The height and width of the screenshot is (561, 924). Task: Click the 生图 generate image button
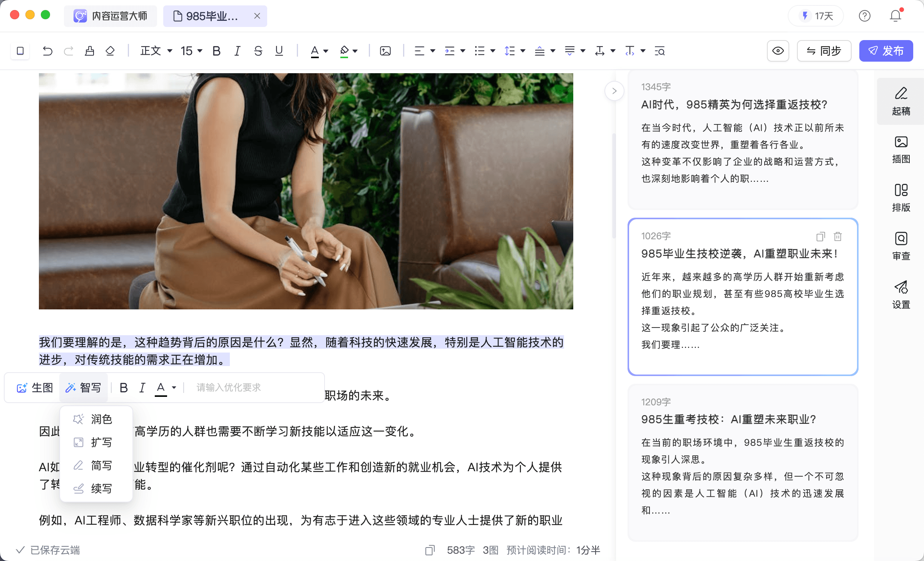pos(35,388)
